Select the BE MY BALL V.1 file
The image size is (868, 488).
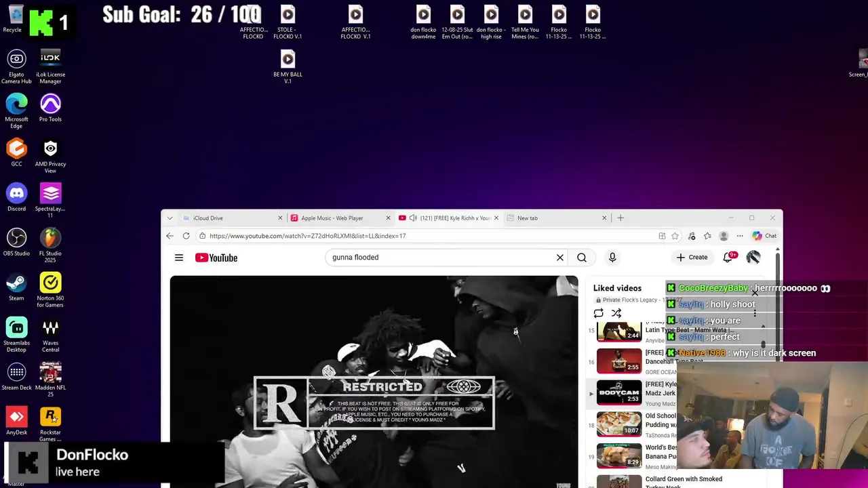(x=288, y=66)
